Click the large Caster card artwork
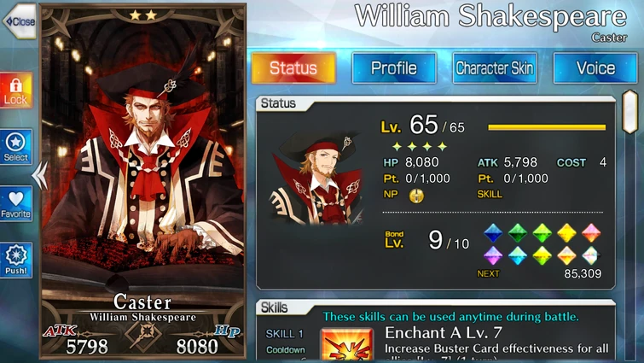This screenshot has height=363, width=644. 143,181
